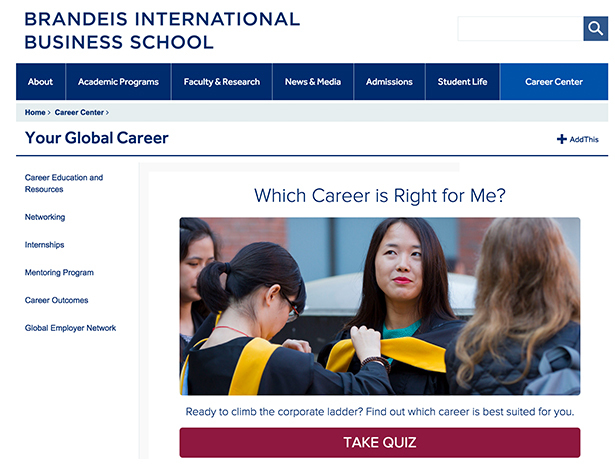Open the News & Media menu
Viewport: 615px width, 468px height.
[313, 82]
